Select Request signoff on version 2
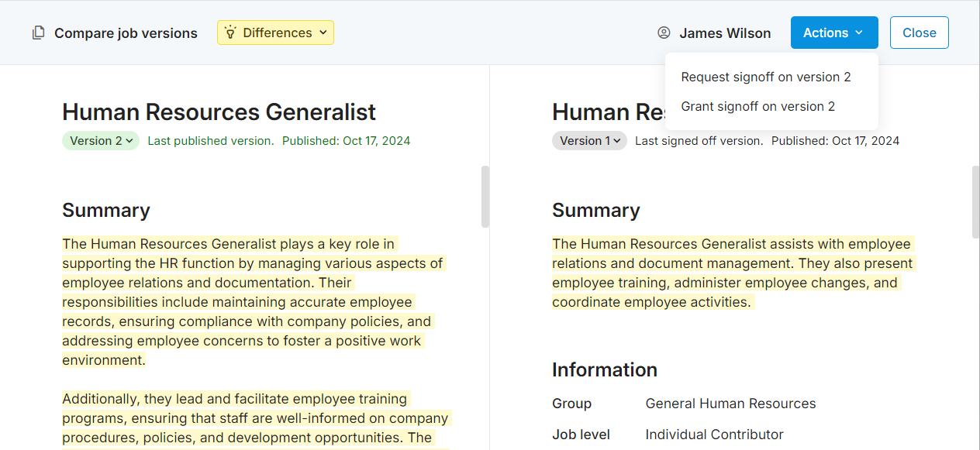This screenshot has height=450, width=980. pyautogui.click(x=765, y=77)
